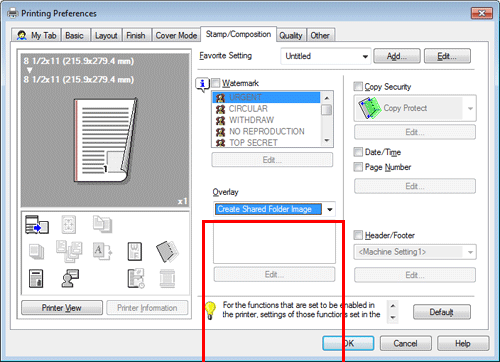Select NO REPRODUCTION watermark entry

tap(266, 131)
